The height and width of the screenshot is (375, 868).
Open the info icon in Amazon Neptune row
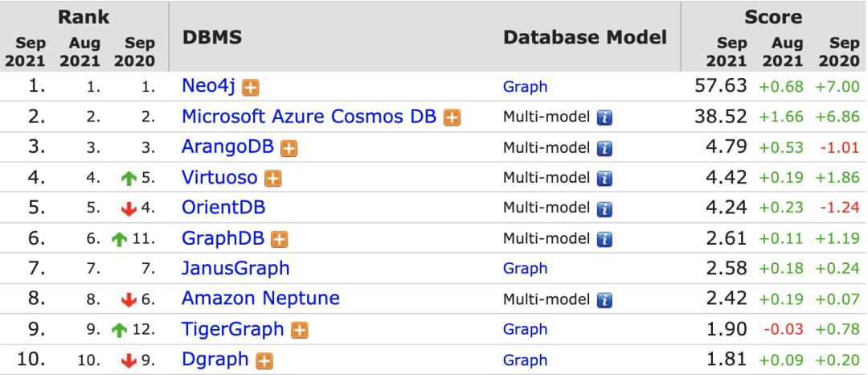pyautogui.click(x=604, y=301)
